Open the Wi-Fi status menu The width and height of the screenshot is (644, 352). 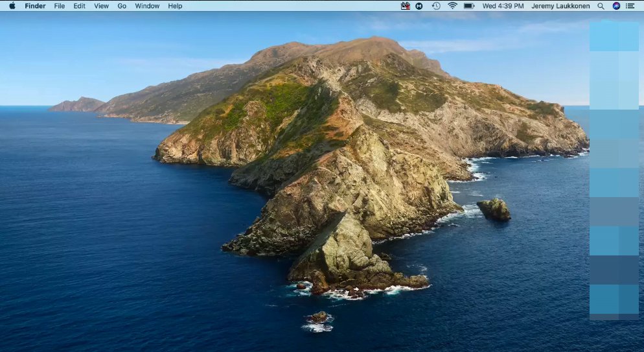coord(452,6)
